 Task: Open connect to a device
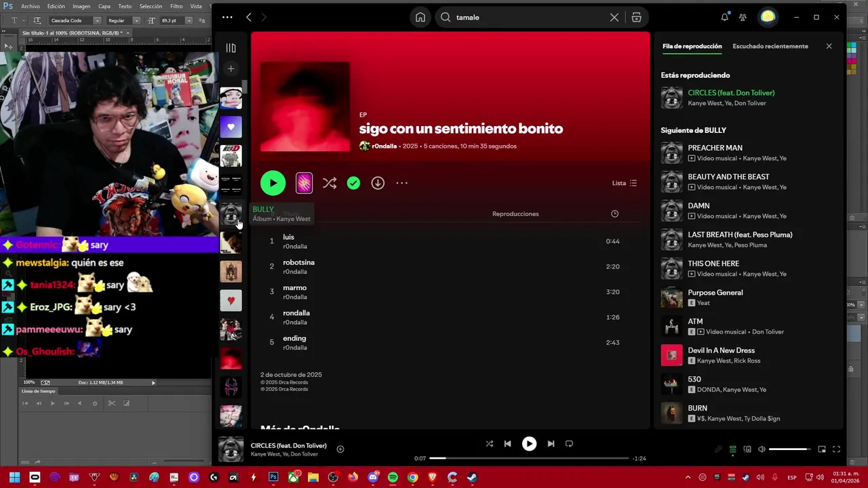747,449
